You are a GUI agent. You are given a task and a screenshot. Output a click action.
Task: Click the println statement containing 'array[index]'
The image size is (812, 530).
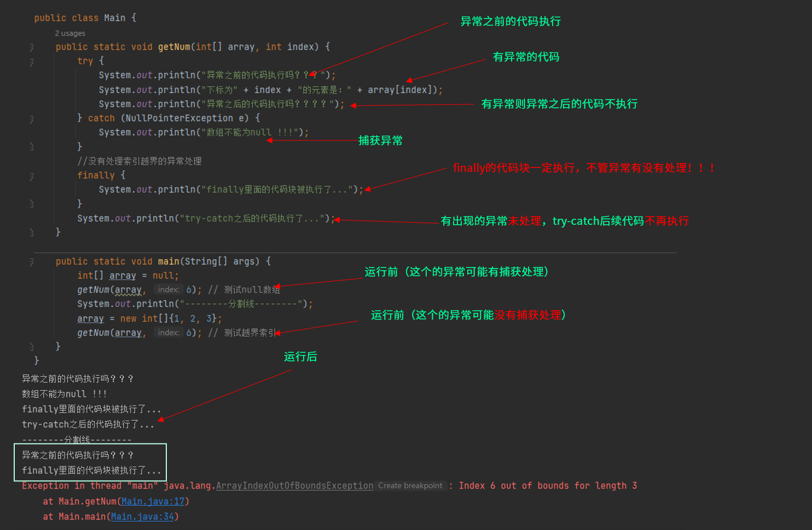[271, 90]
